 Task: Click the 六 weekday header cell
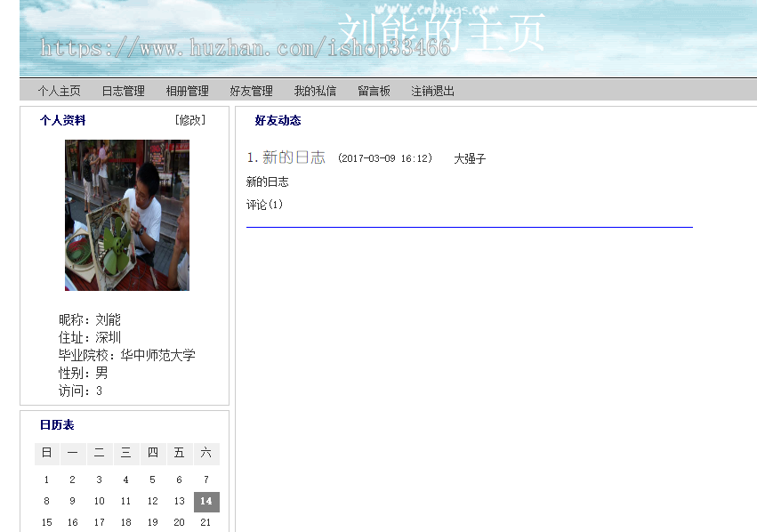coord(206,454)
